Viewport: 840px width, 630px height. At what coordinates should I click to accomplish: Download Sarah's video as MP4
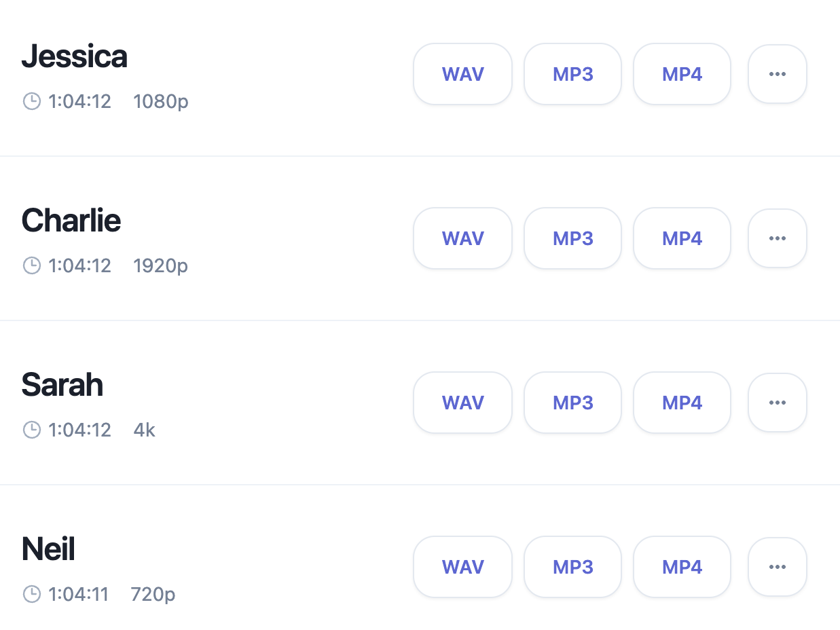coord(682,403)
